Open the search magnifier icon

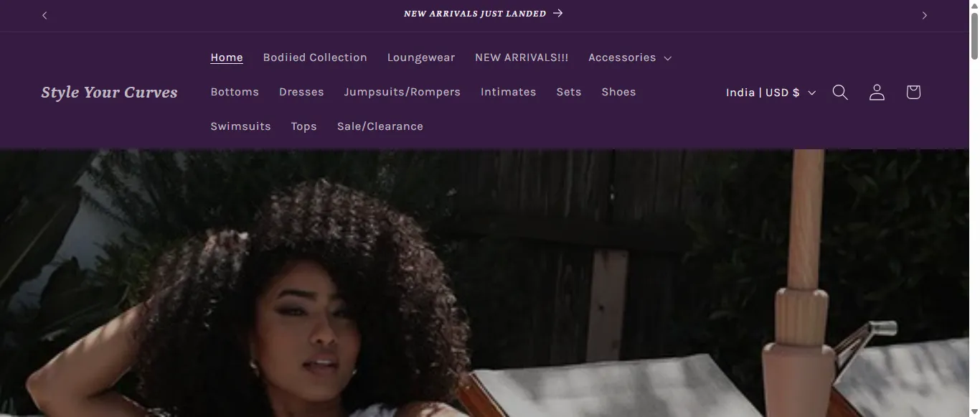coord(840,92)
